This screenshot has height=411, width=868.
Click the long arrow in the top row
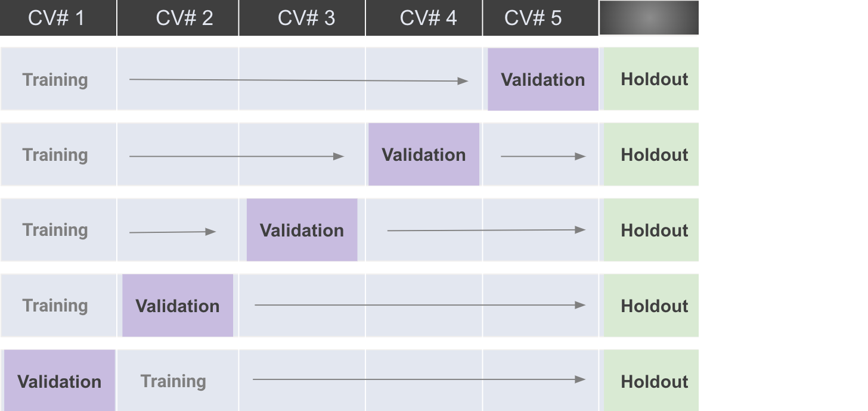pyautogui.click(x=298, y=80)
